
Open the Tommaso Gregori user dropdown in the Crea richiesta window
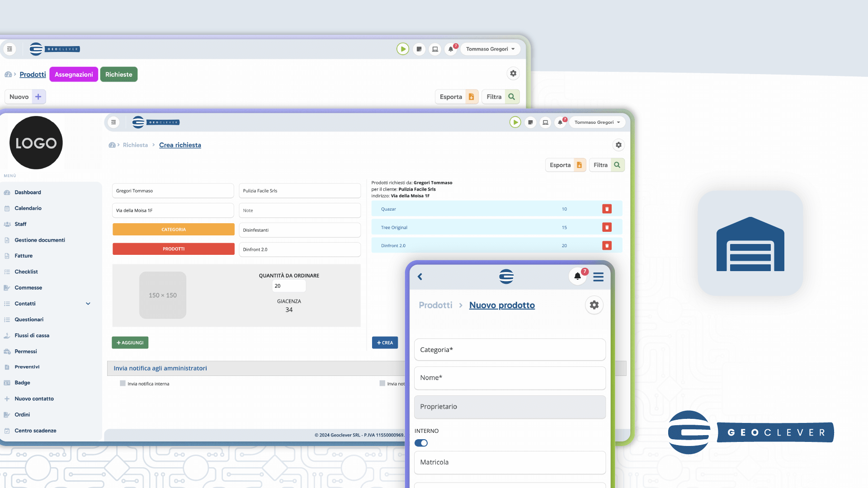pos(597,122)
